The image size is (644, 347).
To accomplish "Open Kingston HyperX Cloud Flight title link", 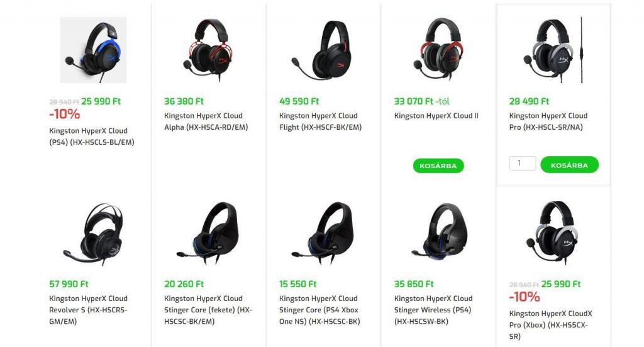I will 320,122.
